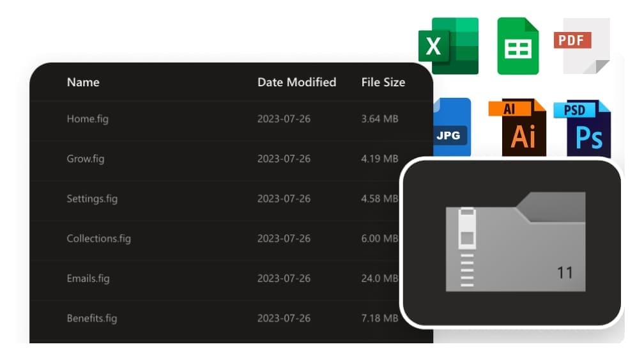This screenshot has height=358, width=644.
Task: Sort by the Date Modified column header
Action: coord(296,82)
